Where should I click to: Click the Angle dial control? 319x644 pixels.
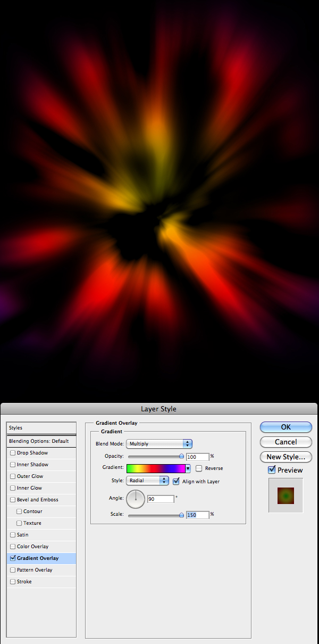point(136,499)
